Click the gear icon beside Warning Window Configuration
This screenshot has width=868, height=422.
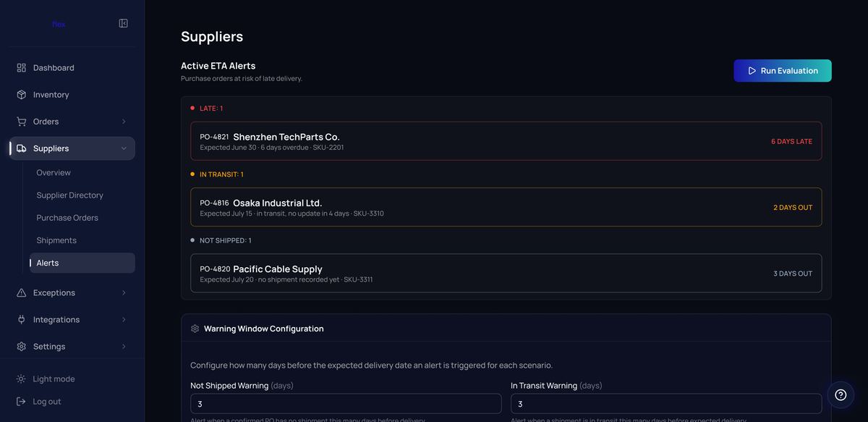[195, 329]
